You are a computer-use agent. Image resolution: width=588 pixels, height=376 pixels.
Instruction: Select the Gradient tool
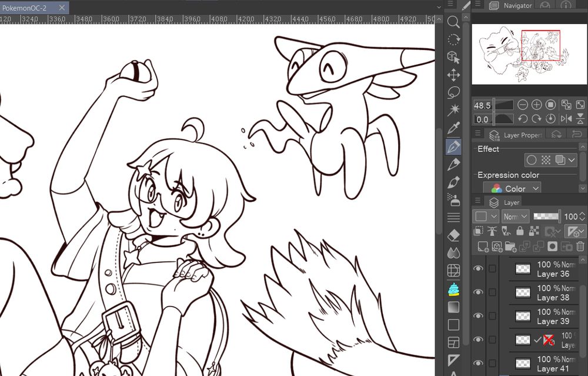(453, 307)
